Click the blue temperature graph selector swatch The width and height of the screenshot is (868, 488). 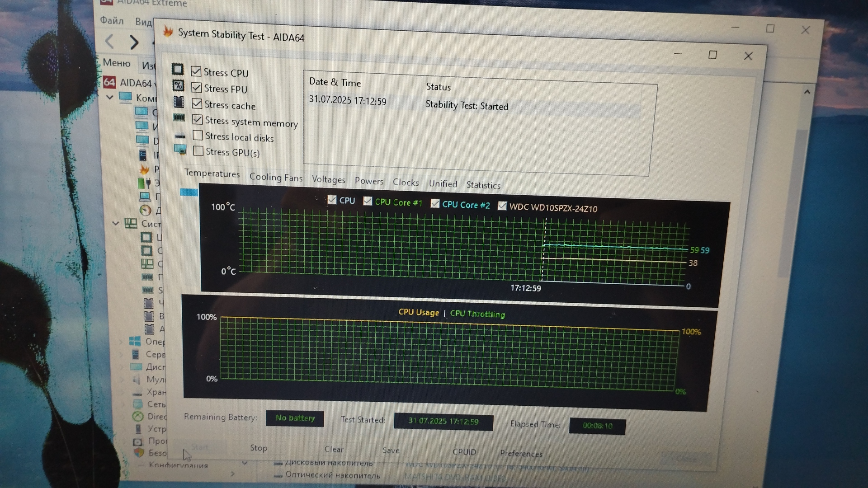pos(189,192)
